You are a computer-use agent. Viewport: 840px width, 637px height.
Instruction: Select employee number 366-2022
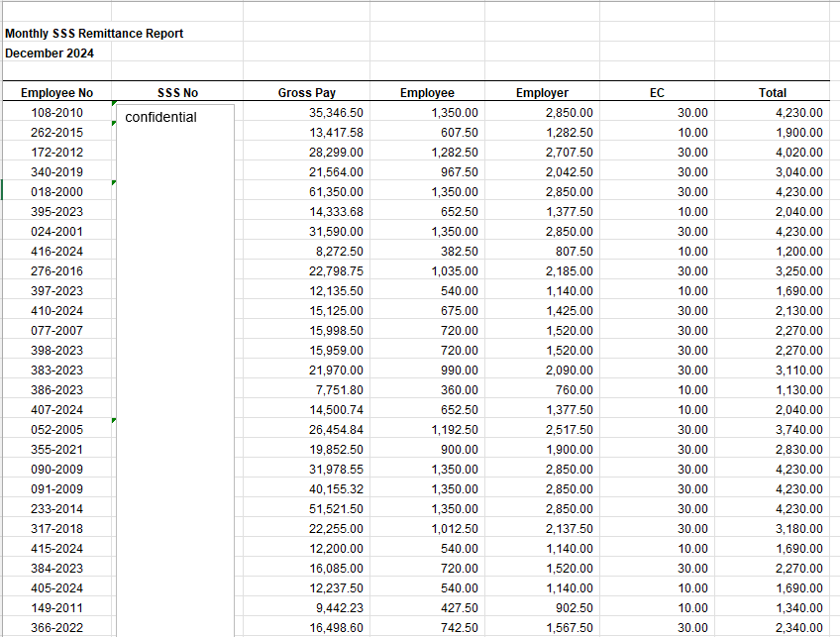pos(56,628)
